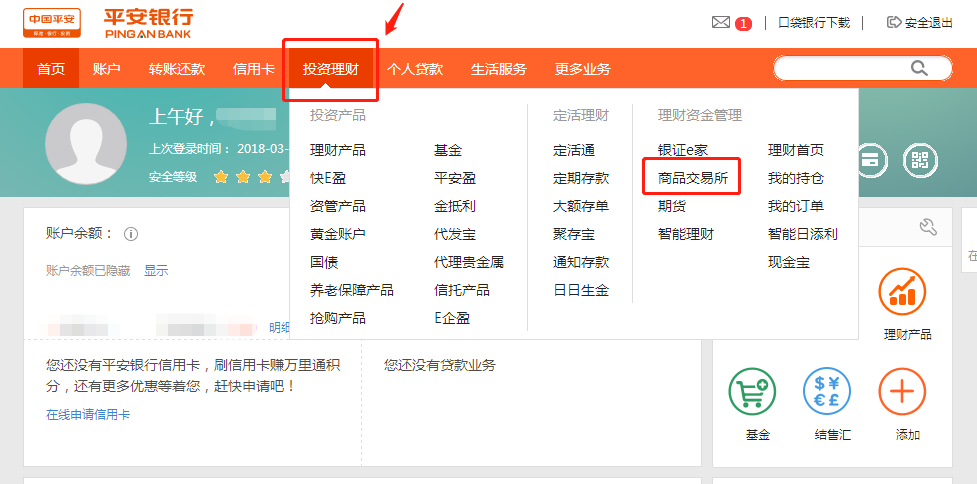Open the QR code round icon
Screen dimensions: 977x484
click(x=920, y=160)
